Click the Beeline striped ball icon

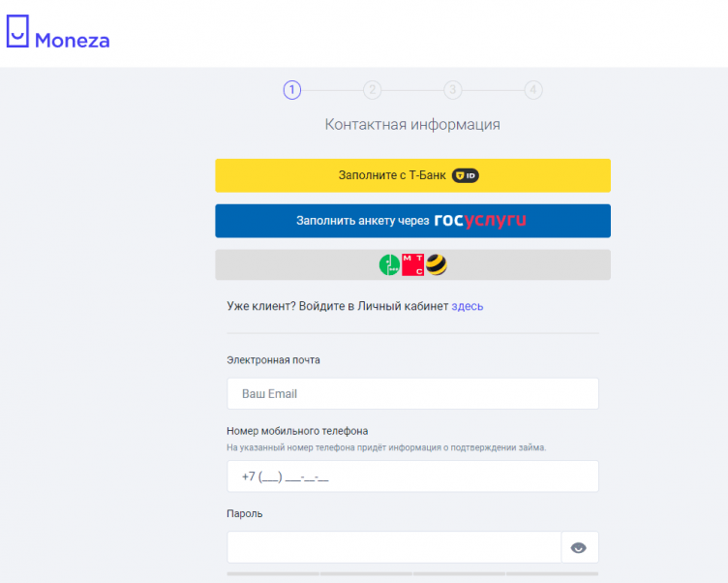pos(437,264)
